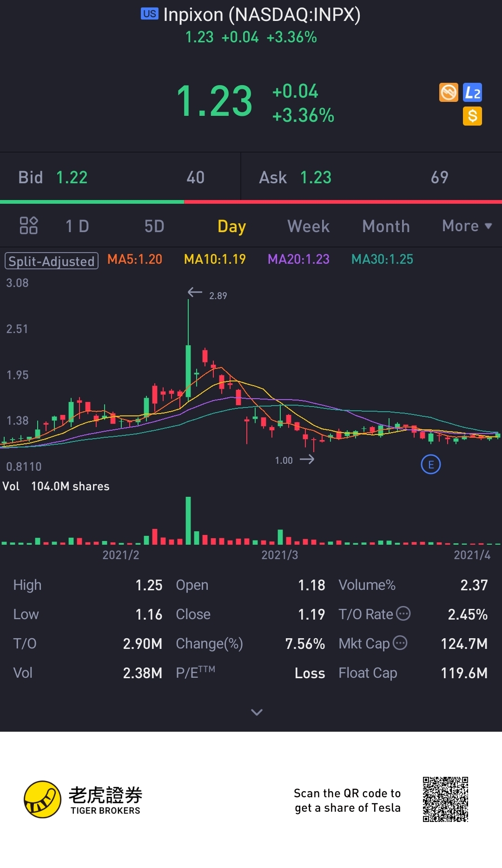
Task: Tap the High 1.25 value
Action: coord(149,585)
